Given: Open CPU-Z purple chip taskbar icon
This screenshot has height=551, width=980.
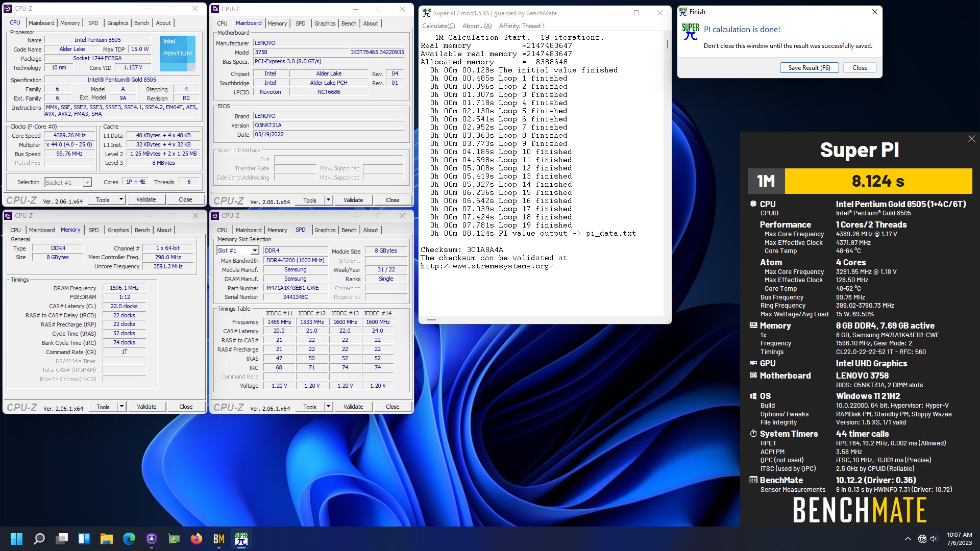Looking at the screenshot, I should (x=151, y=539).
